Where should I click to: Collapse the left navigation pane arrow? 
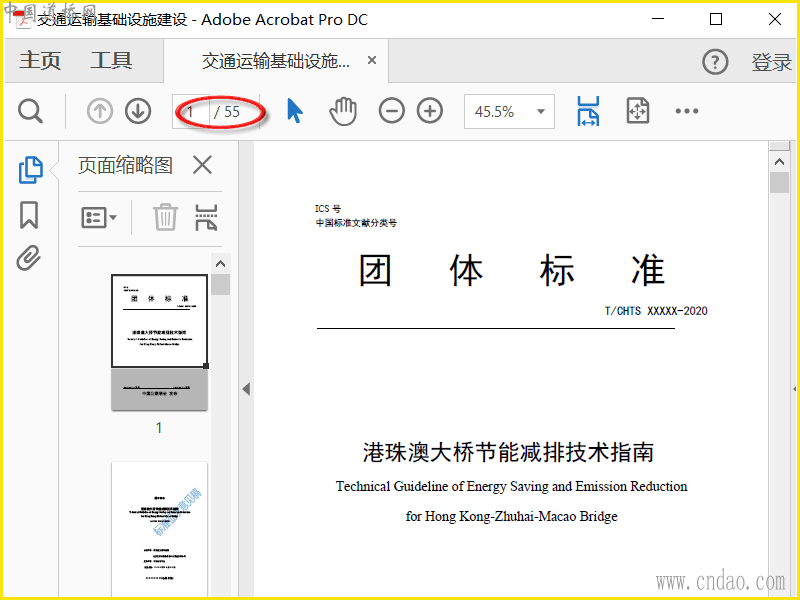coord(246,389)
